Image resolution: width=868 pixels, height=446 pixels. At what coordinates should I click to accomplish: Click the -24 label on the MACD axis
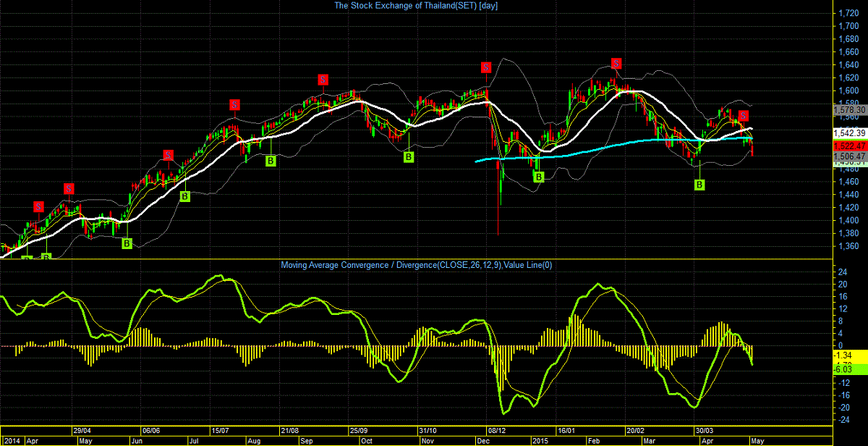click(x=843, y=420)
